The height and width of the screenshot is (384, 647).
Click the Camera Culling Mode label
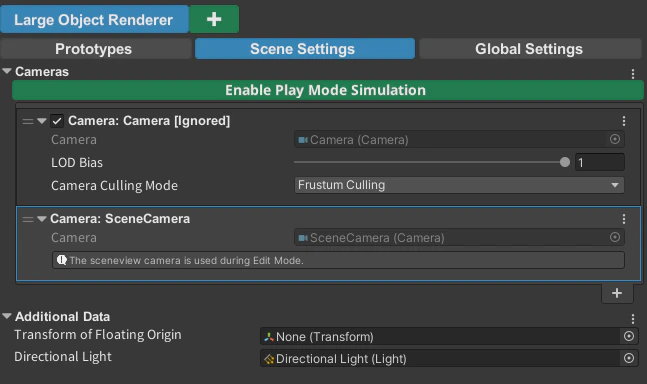[x=114, y=186]
